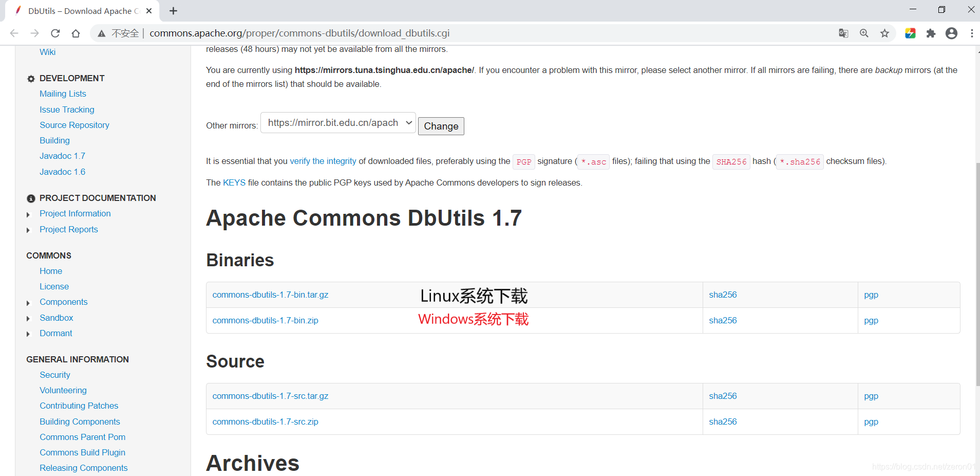Expand the Components sidebar item

(x=29, y=303)
